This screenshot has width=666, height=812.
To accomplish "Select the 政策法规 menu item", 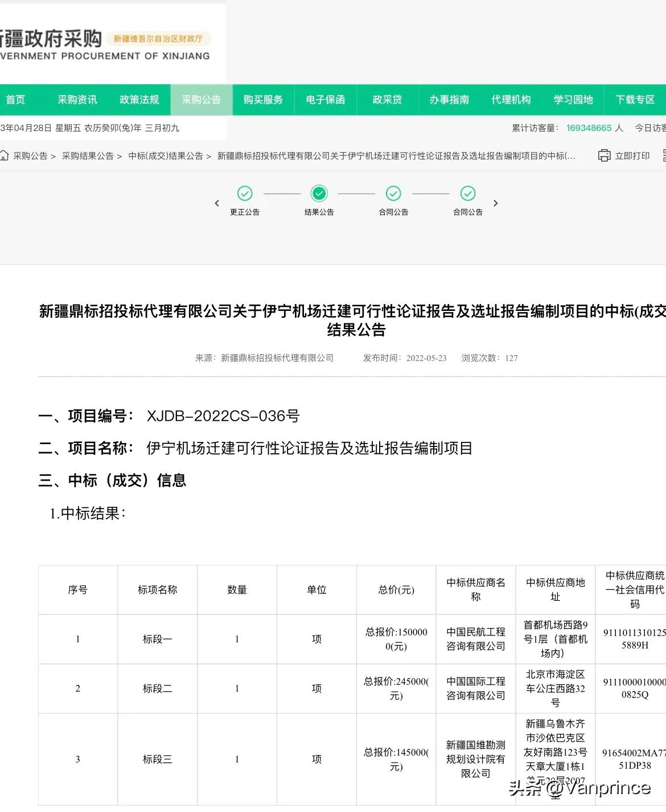I will [x=138, y=100].
